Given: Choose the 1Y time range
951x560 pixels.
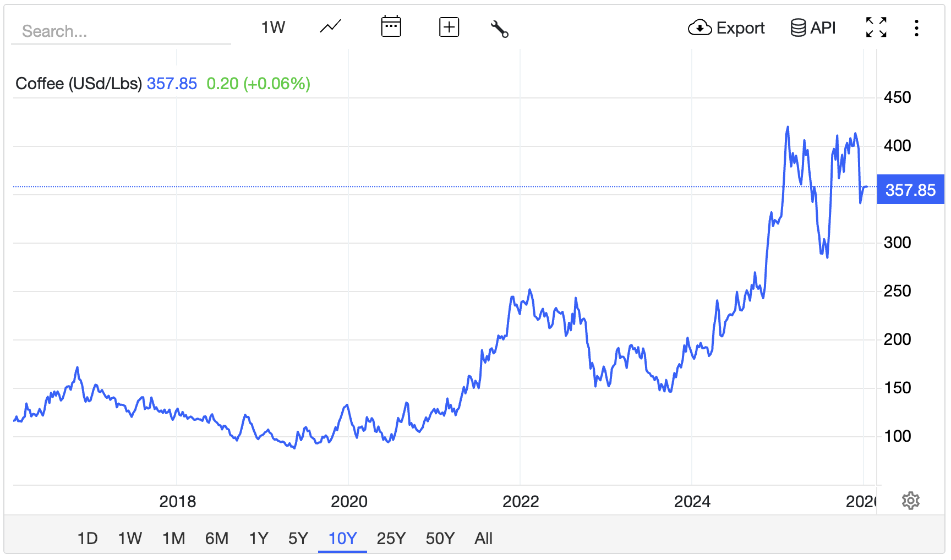Looking at the screenshot, I should pyautogui.click(x=259, y=538).
